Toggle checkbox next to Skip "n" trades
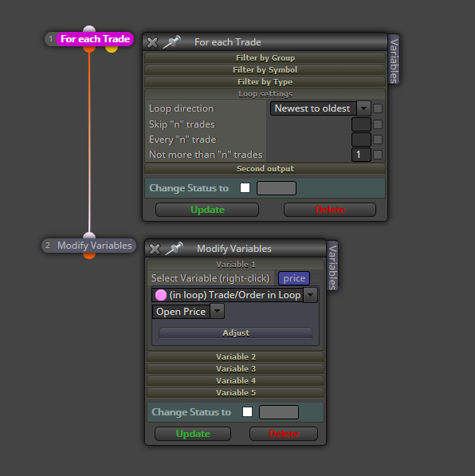This screenshot has width=475, height=476. 378,124
